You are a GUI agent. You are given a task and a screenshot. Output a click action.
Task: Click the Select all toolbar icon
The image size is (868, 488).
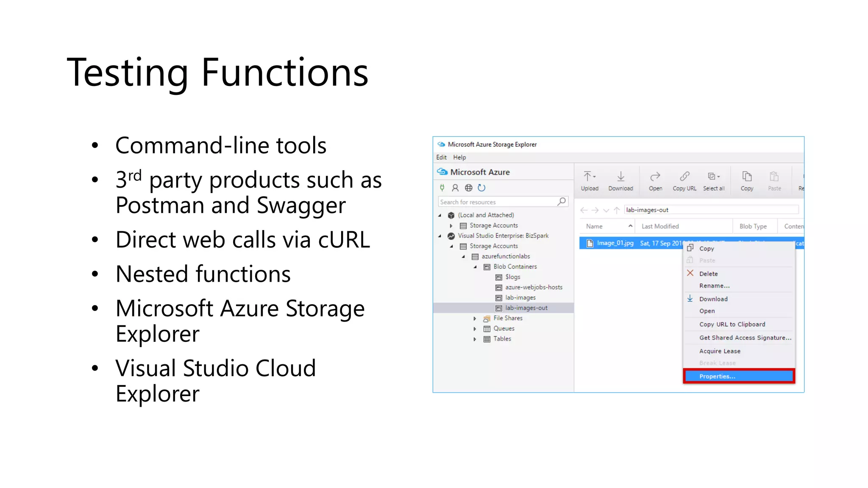click(713, 181)
